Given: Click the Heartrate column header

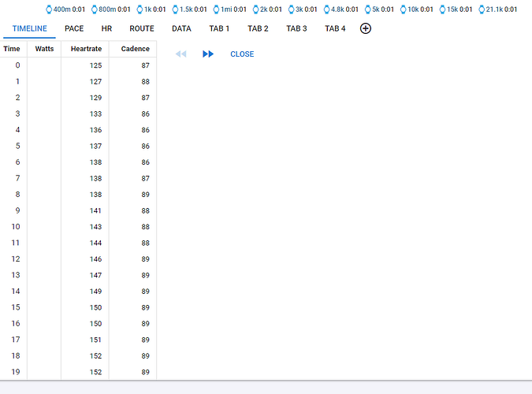Looking at the screenshot, I should (86, 49).
